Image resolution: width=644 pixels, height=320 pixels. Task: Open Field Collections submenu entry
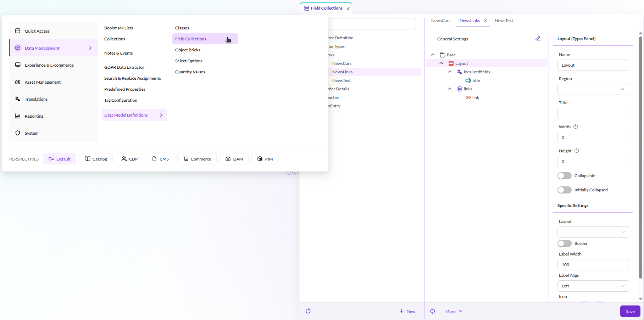pyautogui.click(x=205, y=39)
